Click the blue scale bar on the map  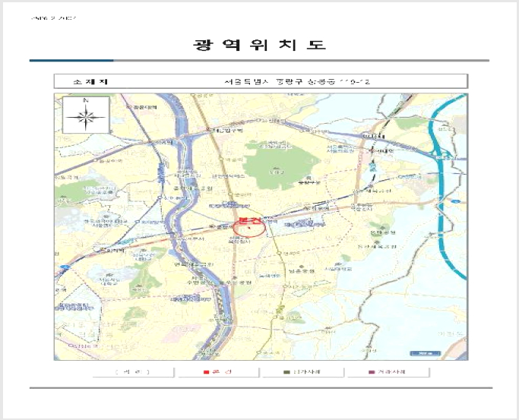pos(426,353)
